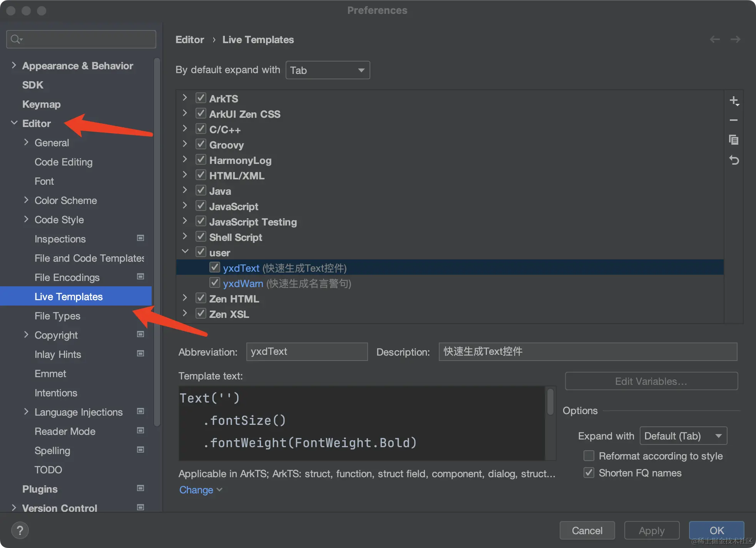
Task: Select Code Editing in the sidebar
Action: pyautogui.click(x=64, y=162)
